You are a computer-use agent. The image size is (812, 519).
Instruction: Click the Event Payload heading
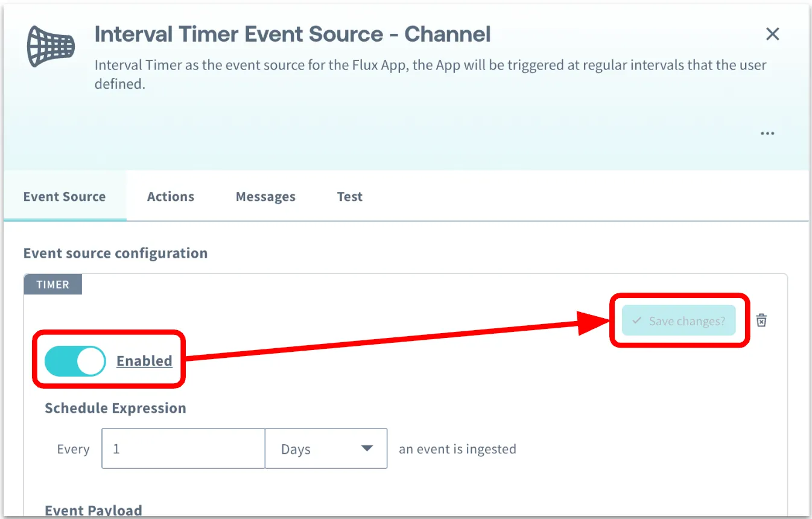point(94,511)
